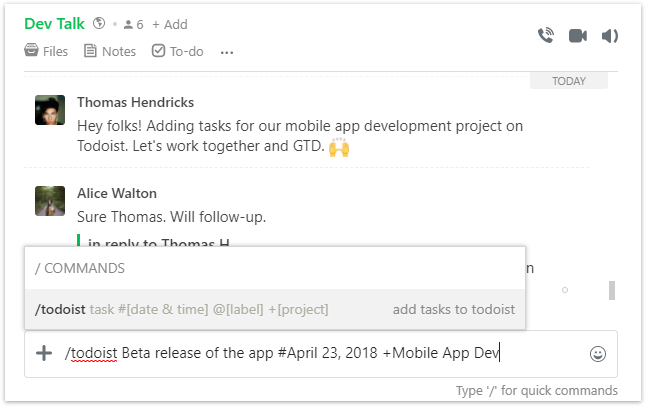Image resolution: width=646 pixels, height=407 pixels.
Task: Click the 'Sure Thomas. Will follow-up.' message
Action: coord(171,217)
